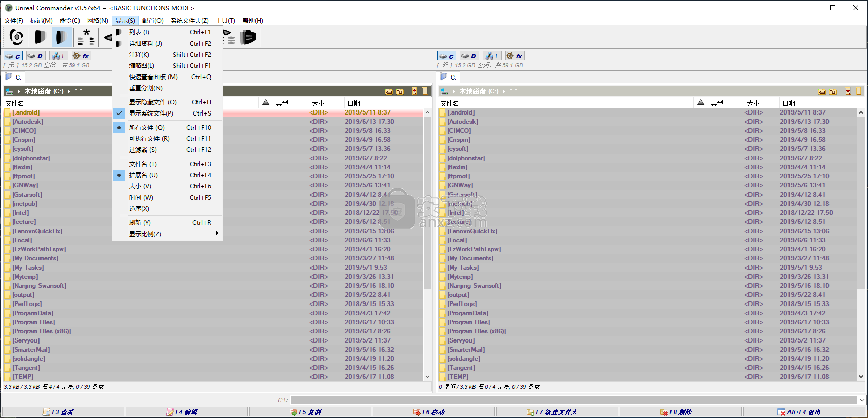Expand arrow after 本地磁盘 (C:) in left path
The image size is (868, 418).
tap(69, 92)
